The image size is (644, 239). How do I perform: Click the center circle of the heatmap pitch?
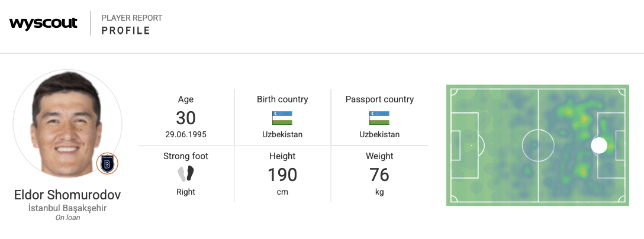(x=537, y=145)
